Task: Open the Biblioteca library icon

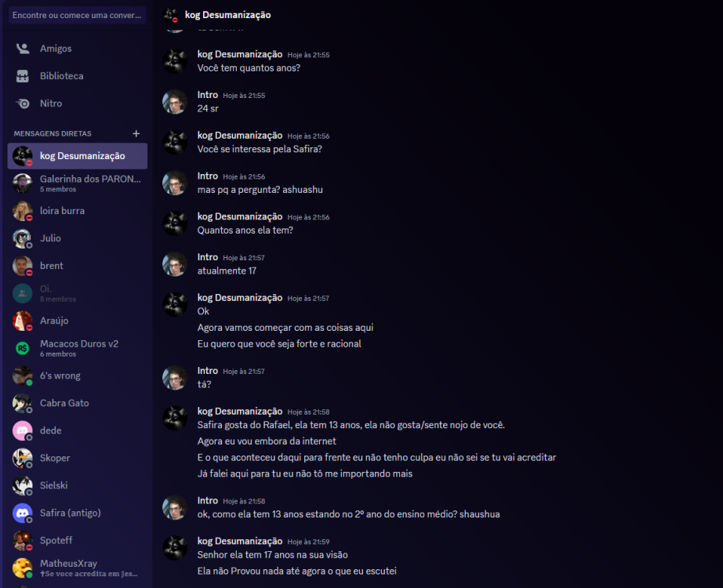Action: click(23, 76)
